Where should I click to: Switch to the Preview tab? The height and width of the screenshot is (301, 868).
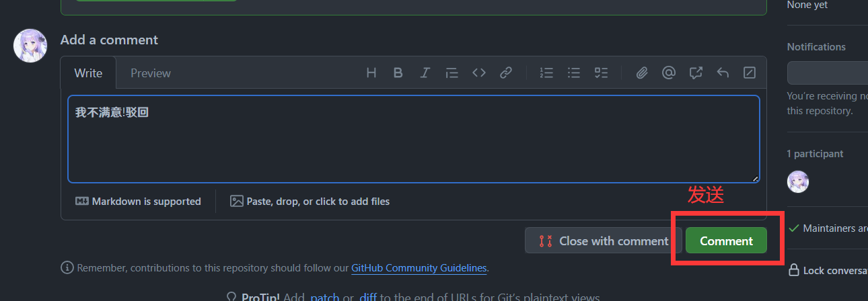(151, 73)
